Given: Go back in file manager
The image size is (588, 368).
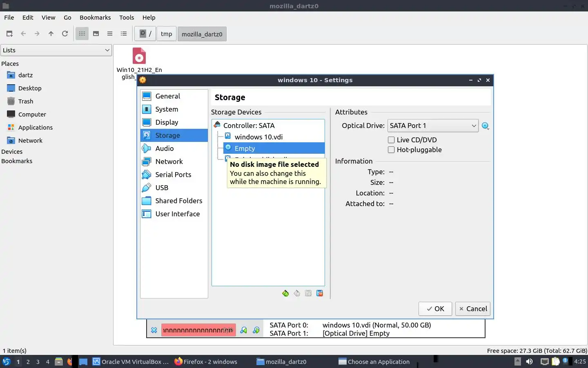Looking at the screenshot, I should click(23, 34).
